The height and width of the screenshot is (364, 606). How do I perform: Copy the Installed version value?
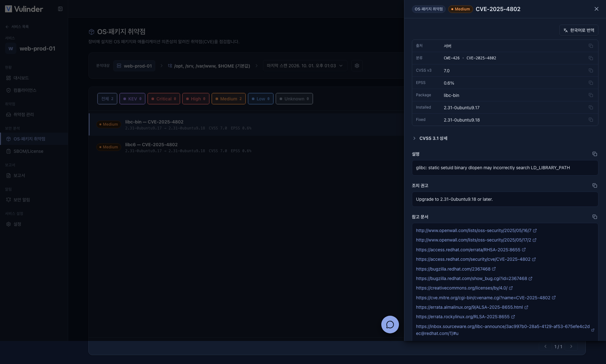(x=591, y=107)
